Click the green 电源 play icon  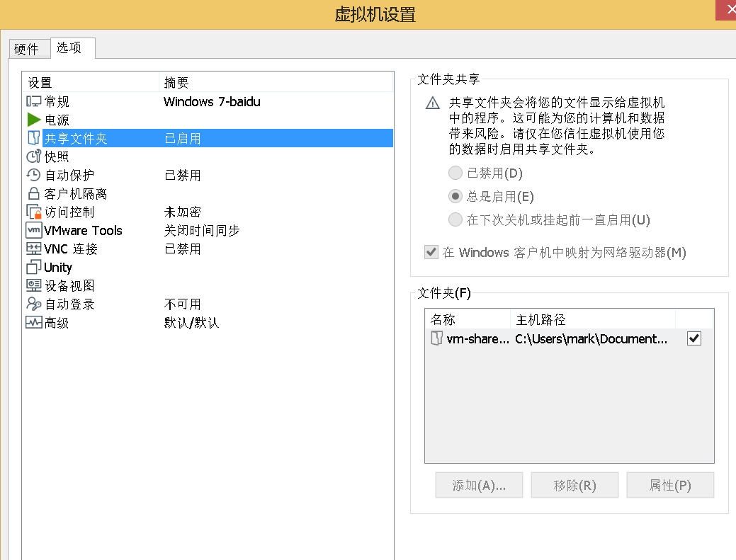tap(34, 120)
